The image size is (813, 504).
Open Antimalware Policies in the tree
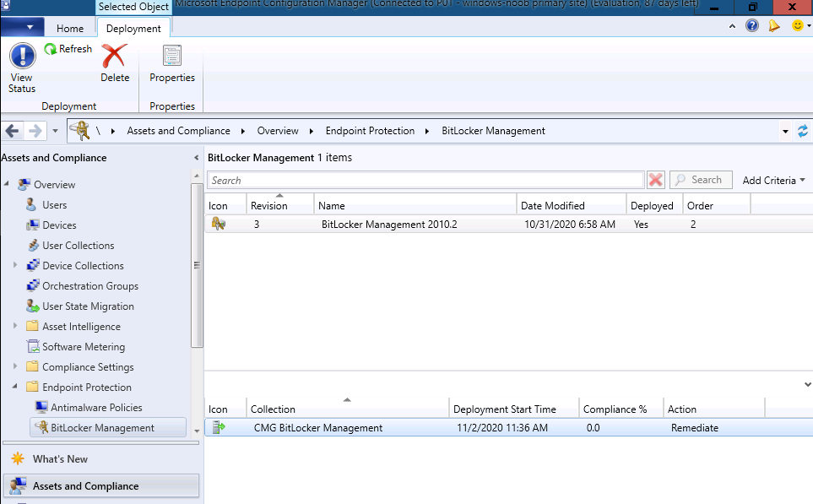(96, 408)
